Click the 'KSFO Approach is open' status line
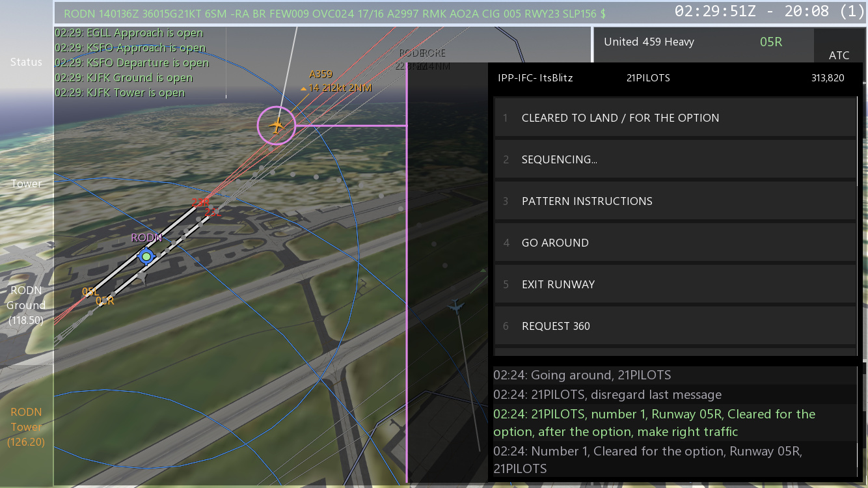 [x=130, y=48]
